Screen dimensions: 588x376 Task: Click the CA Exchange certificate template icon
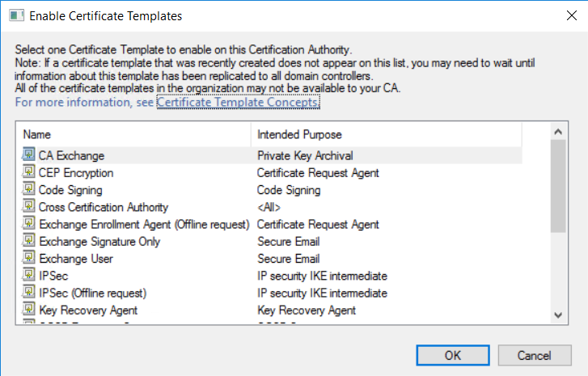tap(28, 155)
